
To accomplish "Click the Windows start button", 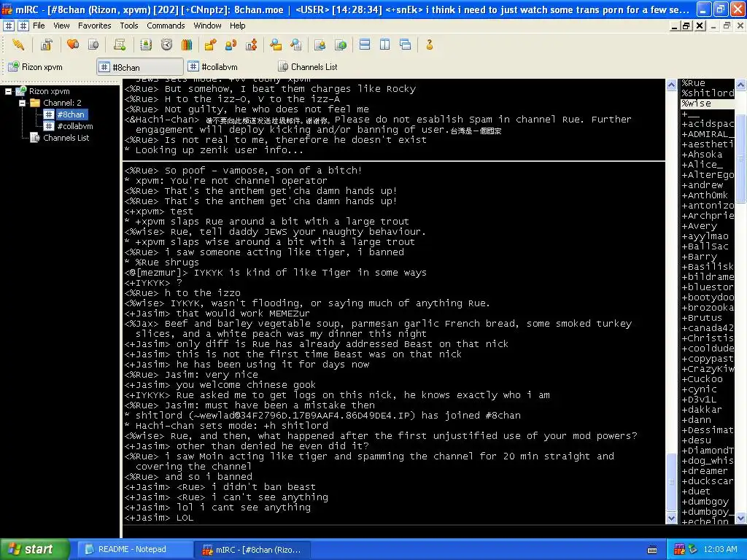I will pyautogui.click(x=35, y=549).
